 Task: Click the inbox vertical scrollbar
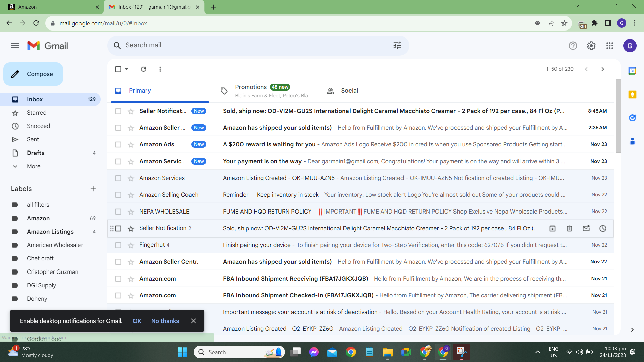(x=618, y=116)
